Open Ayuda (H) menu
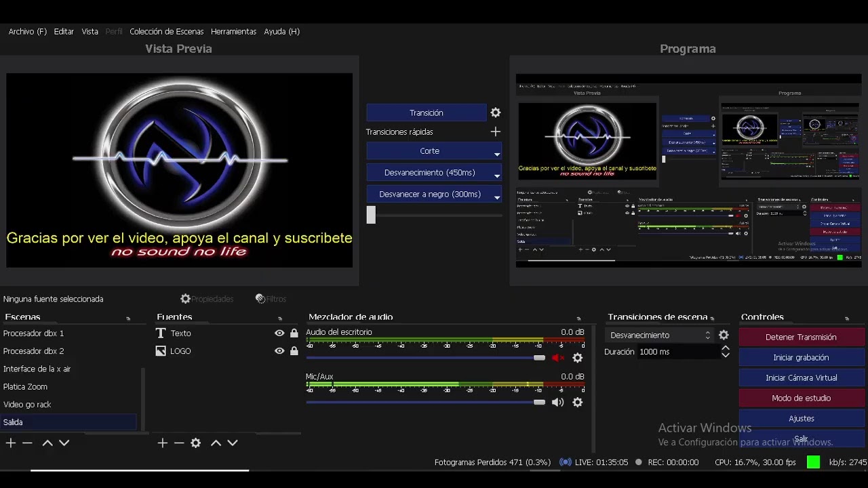This screenshot has width=868, height=488. tap(281, 31)
